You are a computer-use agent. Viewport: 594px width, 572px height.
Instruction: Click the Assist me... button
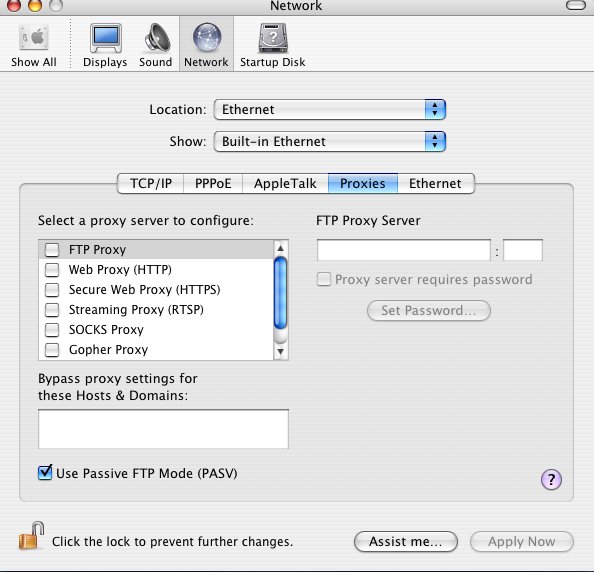tap(406, 541)
